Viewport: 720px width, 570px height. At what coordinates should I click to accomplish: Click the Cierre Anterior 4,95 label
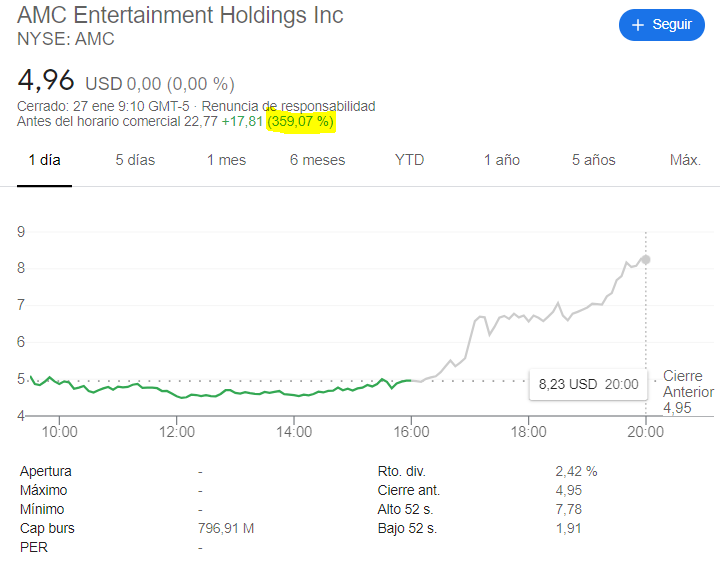point(688,392)
